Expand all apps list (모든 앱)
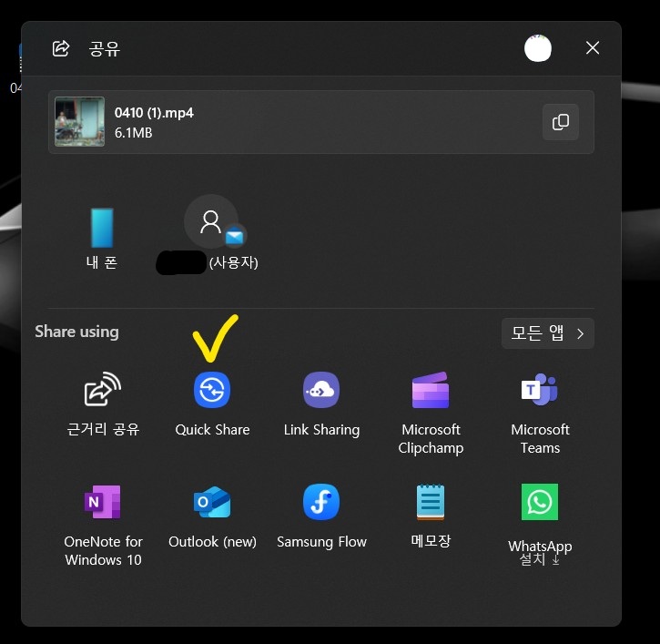This screenshot has width=660, height=644. point(548,333)
